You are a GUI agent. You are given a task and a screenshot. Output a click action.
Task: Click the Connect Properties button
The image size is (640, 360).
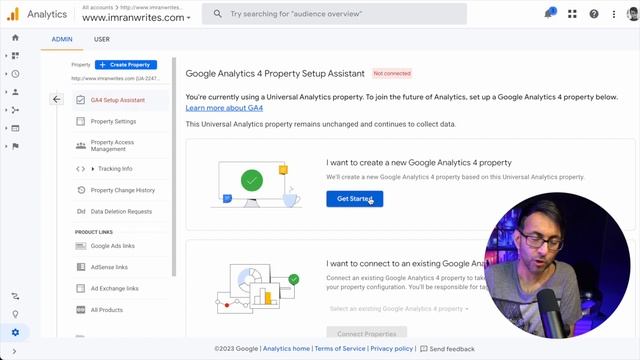coord(367,333)
